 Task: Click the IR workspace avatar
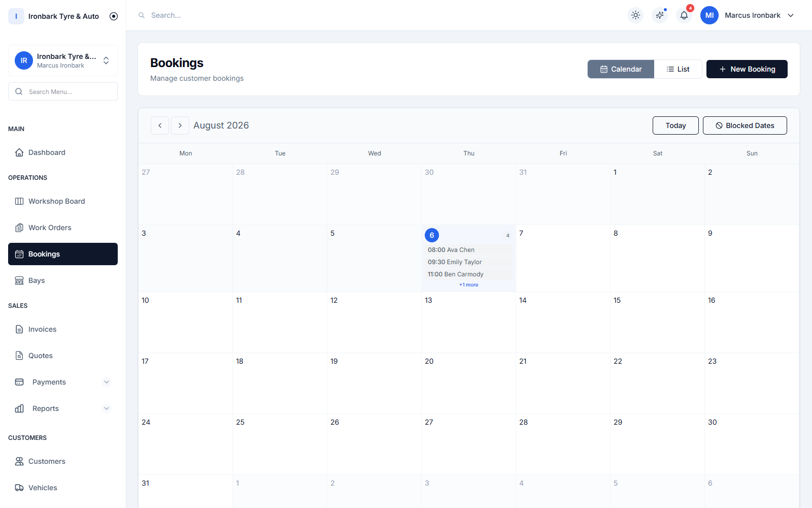pyautogui.click(x=24, y=60)
